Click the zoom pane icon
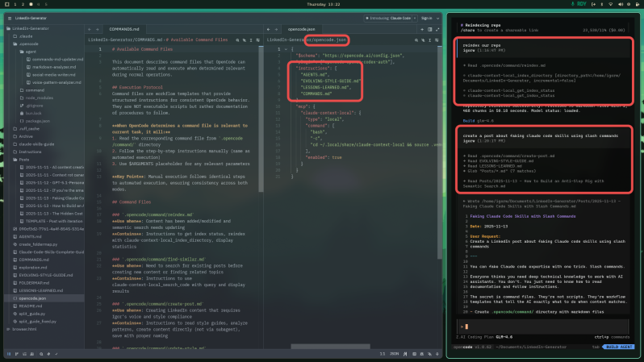644x362 pixels. tap(437, 29)
